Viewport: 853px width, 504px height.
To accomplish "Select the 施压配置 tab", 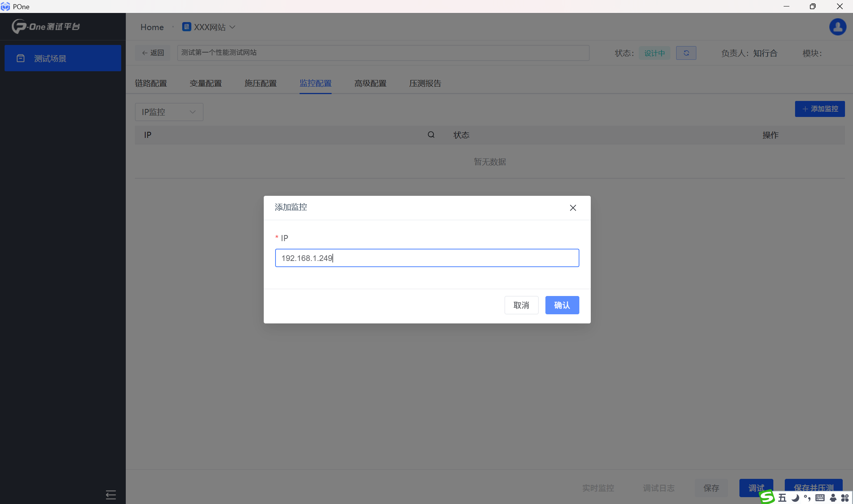I will coord(260,83).
